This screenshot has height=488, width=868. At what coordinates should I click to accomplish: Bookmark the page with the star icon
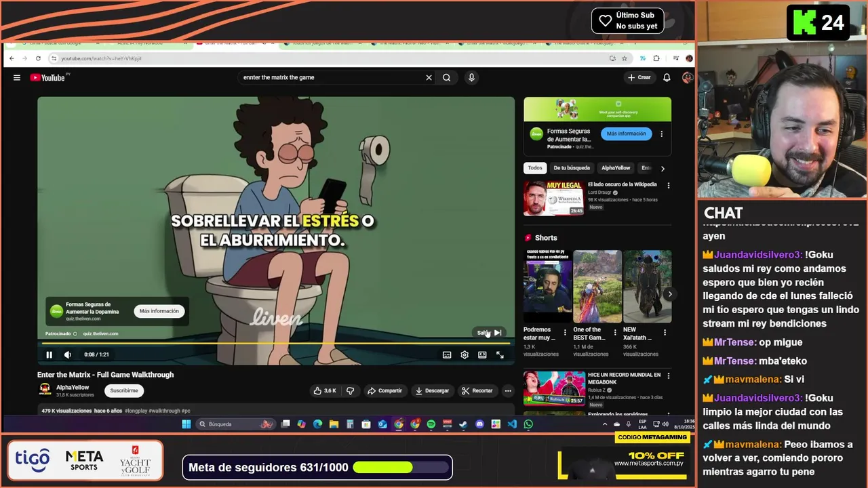(625, 58)
